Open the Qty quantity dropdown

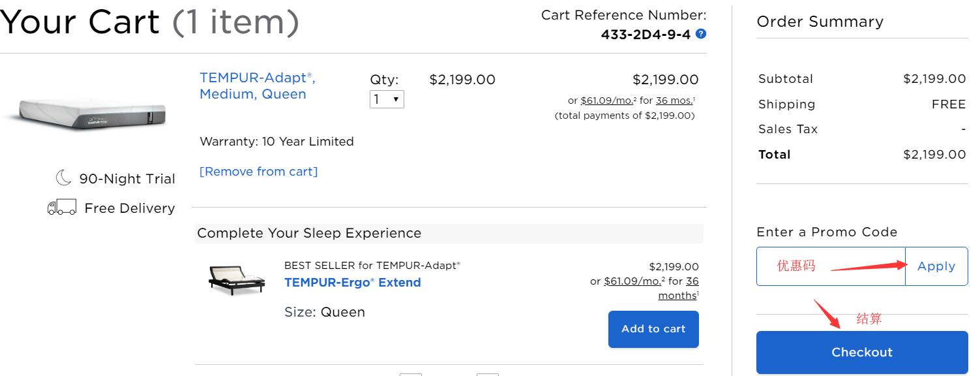click(x=387, y=100)
